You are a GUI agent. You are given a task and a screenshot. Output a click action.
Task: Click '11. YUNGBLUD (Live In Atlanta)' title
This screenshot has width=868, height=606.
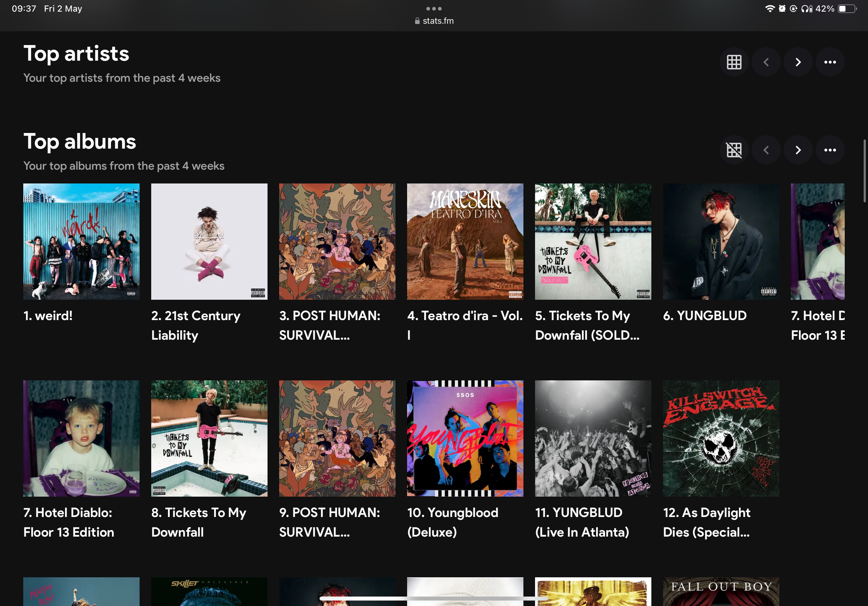[x=582, y=522]
